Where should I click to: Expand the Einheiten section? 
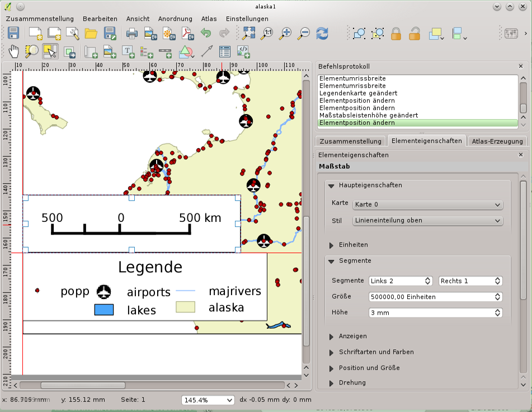pos(353,245)
